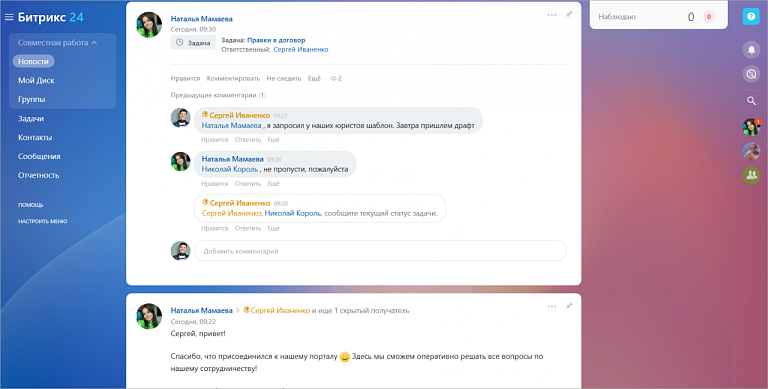This screenshot has width=768, height=389.
Task: Click Наталья Мамаева avatar on the 09:22 post
Action: (x=149, y=316)
